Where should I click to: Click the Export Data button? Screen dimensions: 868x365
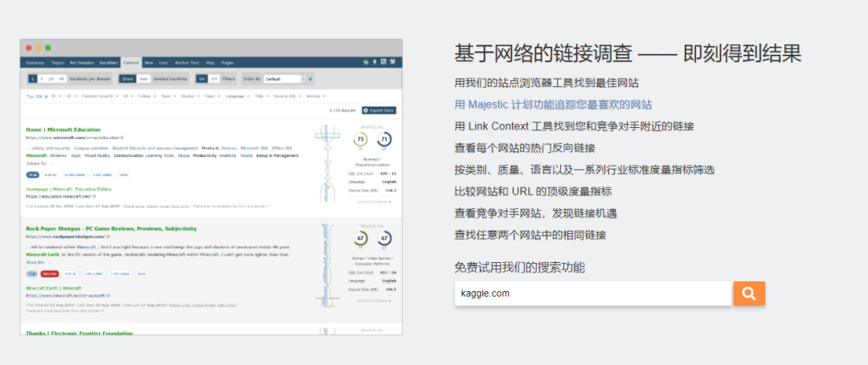coord(379,110)
